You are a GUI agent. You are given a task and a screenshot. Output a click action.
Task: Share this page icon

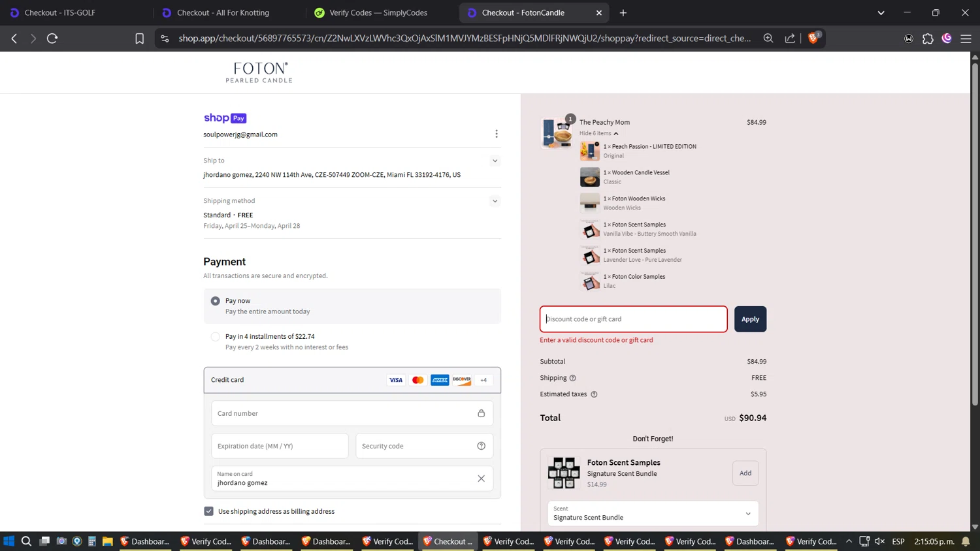(790, 39)
